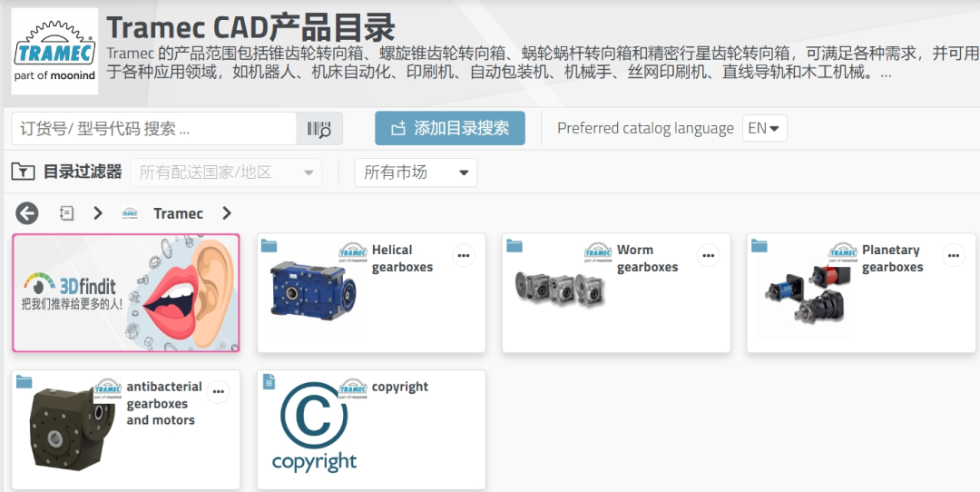980x492 pixels.
Task: Click the Preferred catalog language label
Action: [646, 128]
